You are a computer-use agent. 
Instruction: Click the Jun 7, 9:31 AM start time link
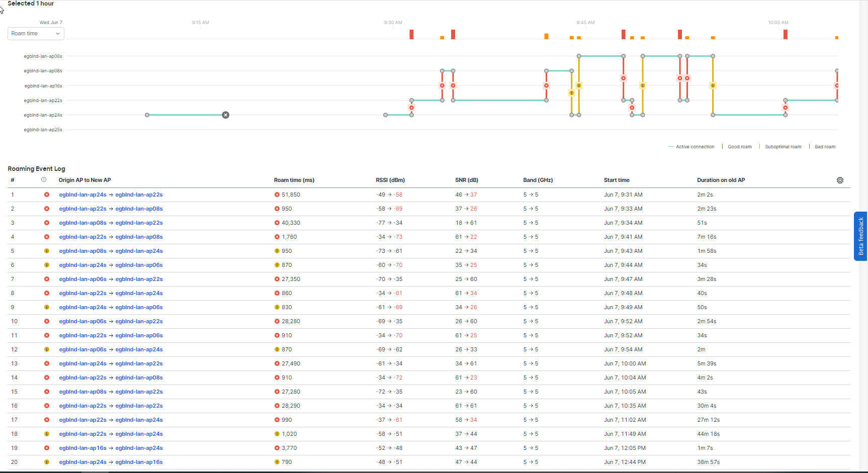pos(623,195)
